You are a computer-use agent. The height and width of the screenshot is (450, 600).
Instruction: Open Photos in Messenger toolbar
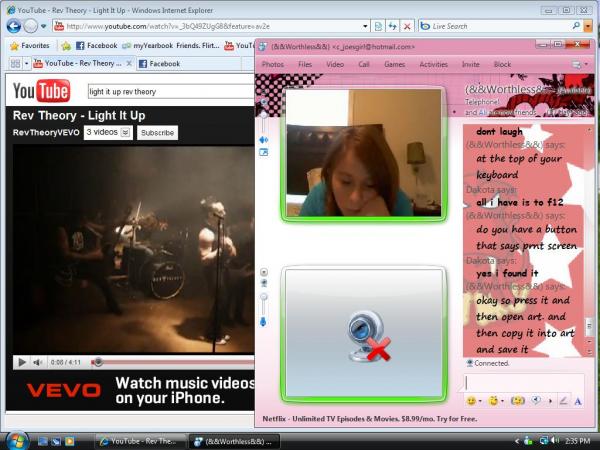(x=273, y=64)
